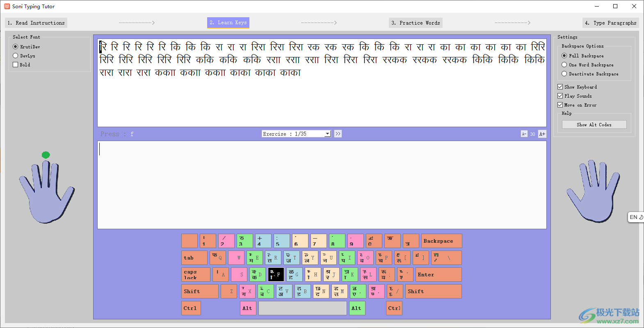Click the left hand illustration
The image size is (644, 328).
click(x=47, y=191)
